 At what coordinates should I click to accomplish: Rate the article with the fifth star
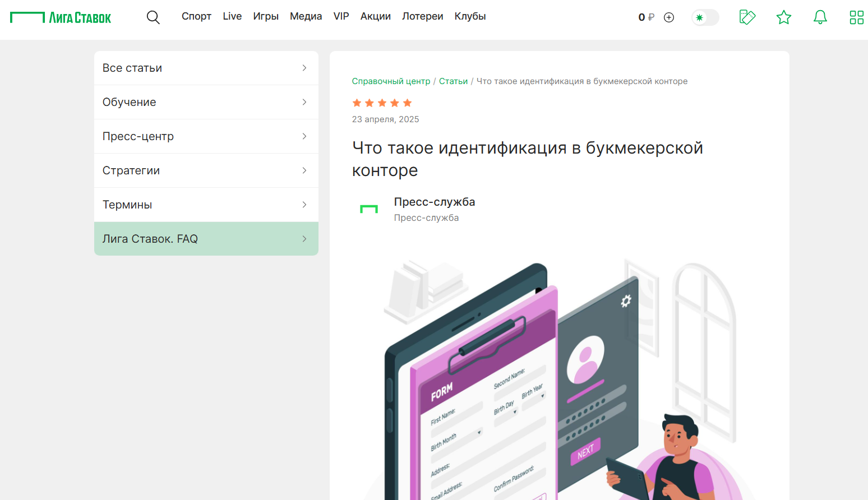point(408,103)
